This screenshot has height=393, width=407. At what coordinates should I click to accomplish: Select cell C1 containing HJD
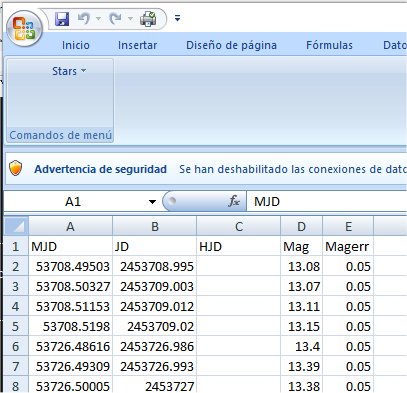click(239, 247)
